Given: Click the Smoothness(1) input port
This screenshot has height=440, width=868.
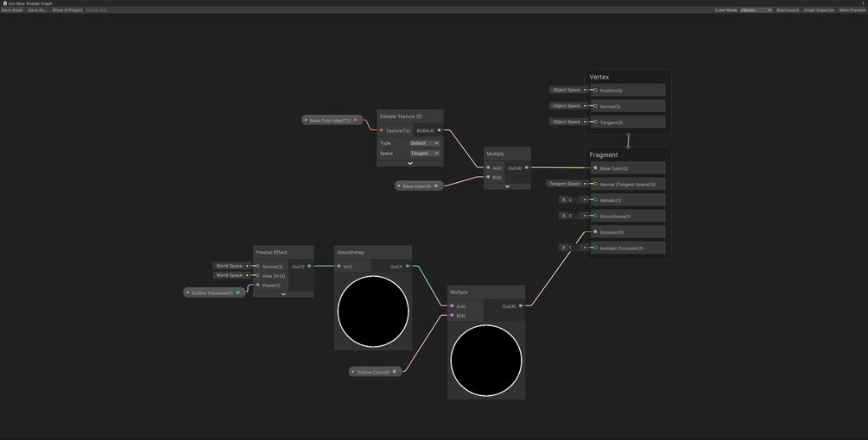Looking at the screenshot, I should pos(595,217).
